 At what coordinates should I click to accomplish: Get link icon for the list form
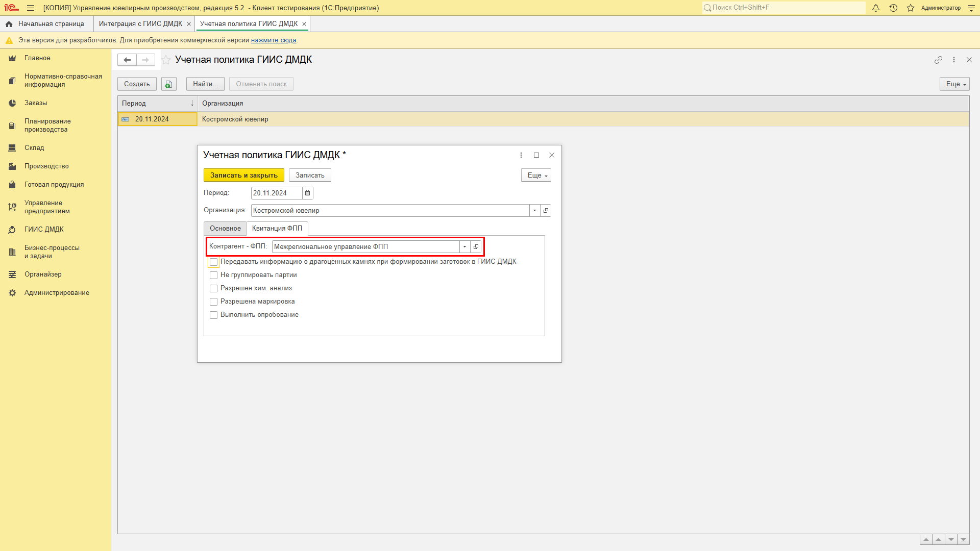pos(938,60)
